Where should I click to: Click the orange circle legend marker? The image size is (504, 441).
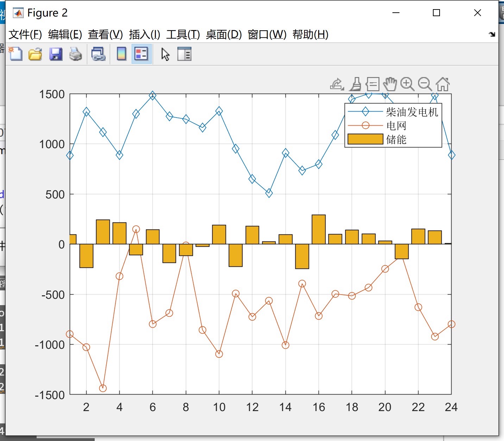[x=366, y=125]
